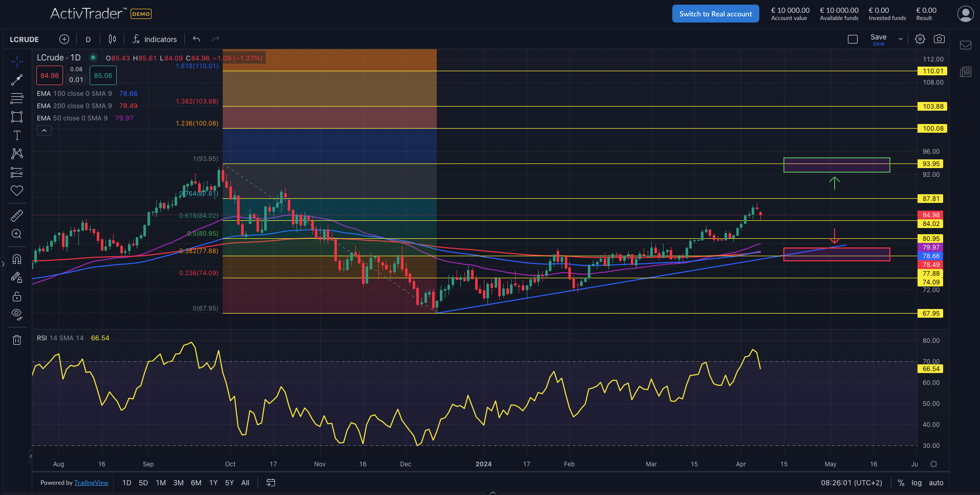Switch to the 1Y timeframe tab
This screenshot has height=495, width=980.
click(x=213, y=482)
